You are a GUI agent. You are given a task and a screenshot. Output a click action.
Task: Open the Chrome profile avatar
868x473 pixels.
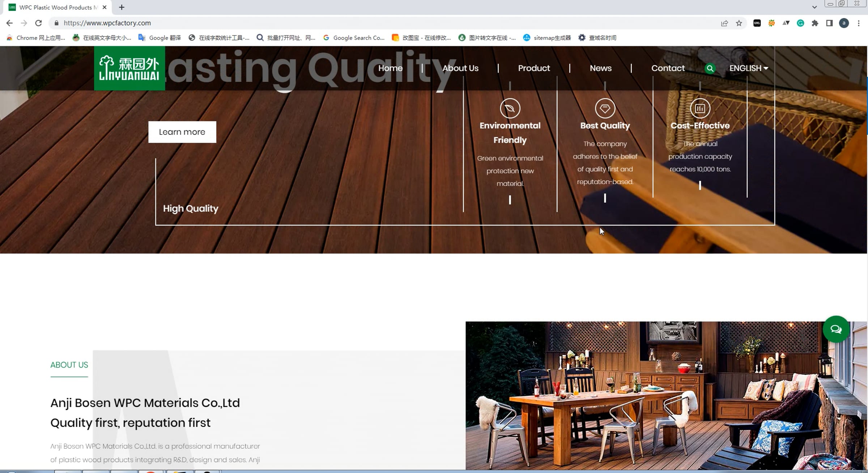coord(844,23)
